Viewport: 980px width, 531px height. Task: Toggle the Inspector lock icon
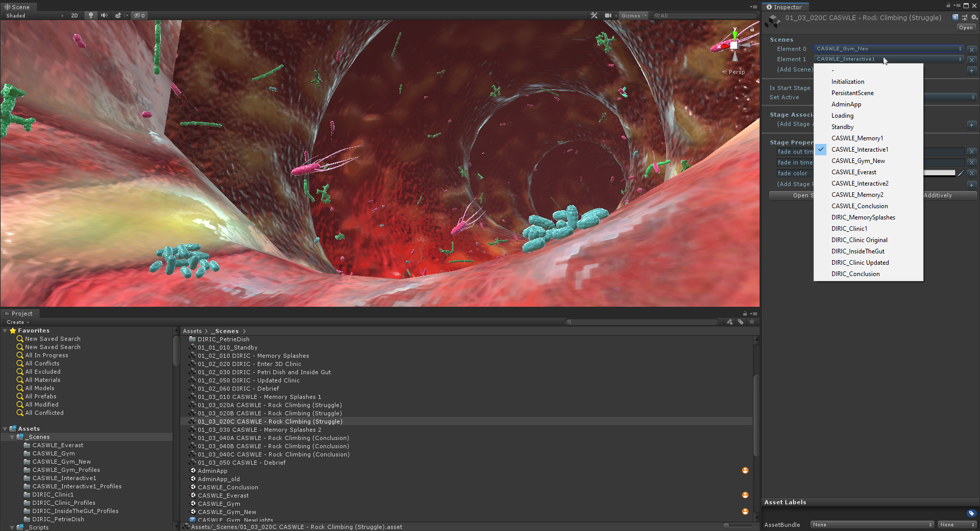pyautogui.click(x=948, y=6)
